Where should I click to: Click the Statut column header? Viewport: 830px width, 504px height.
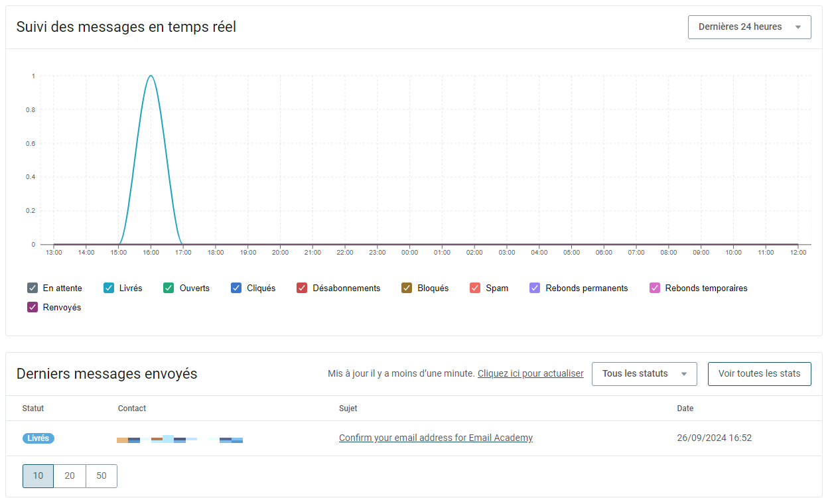tap(33, 409)
